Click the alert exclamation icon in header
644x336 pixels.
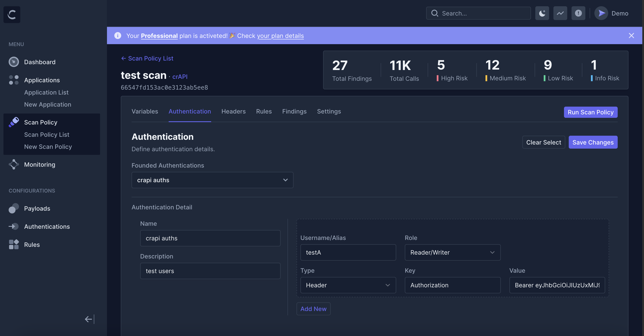click(578, 13)
